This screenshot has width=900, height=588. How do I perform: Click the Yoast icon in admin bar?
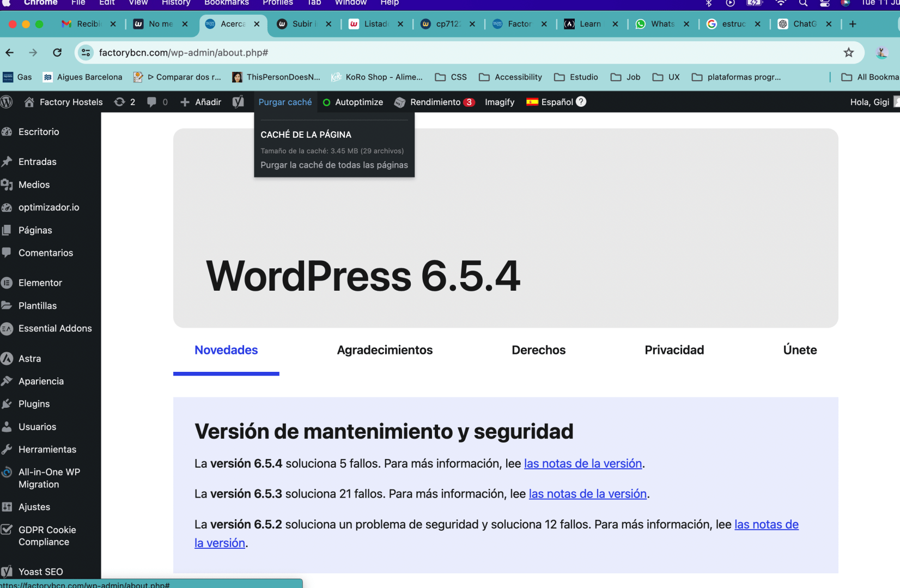pyautogui.click(x=238, y=102)
